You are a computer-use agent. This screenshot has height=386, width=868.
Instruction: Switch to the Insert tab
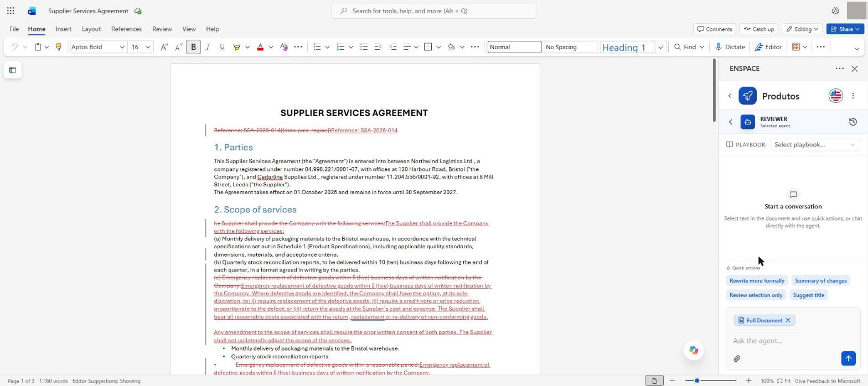pos(63,29)
